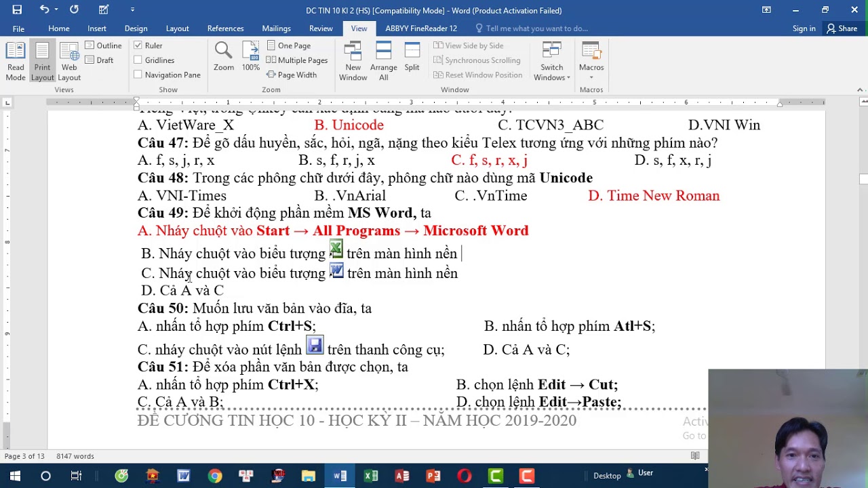
Task: Open Windows Start menu
Action: pos(15,476)
